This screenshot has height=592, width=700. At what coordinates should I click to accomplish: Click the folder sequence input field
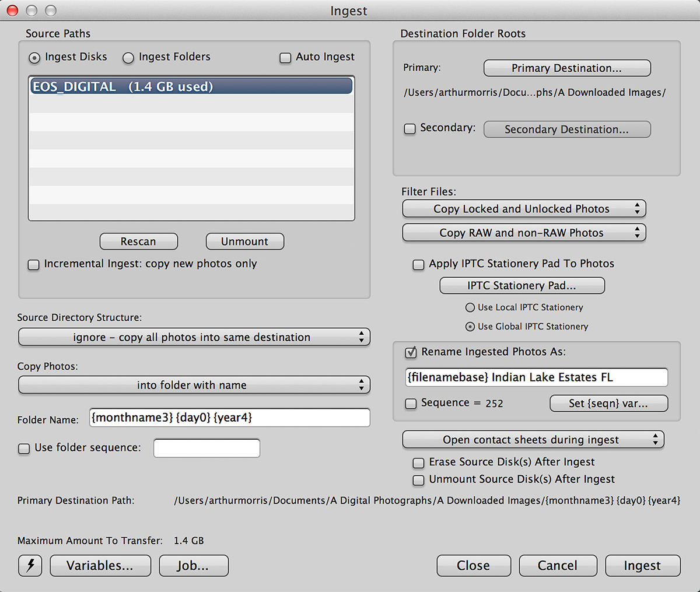(206, 448)
